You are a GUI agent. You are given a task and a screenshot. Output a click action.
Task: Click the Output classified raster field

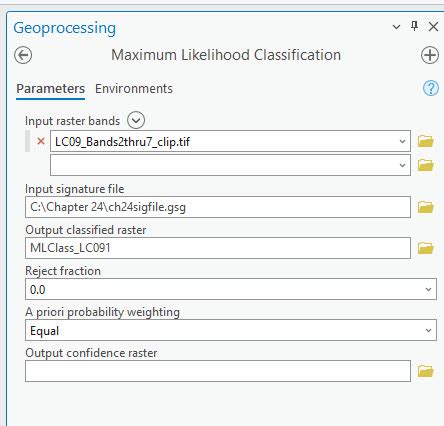pyautogui.click(x=218, y=248)
